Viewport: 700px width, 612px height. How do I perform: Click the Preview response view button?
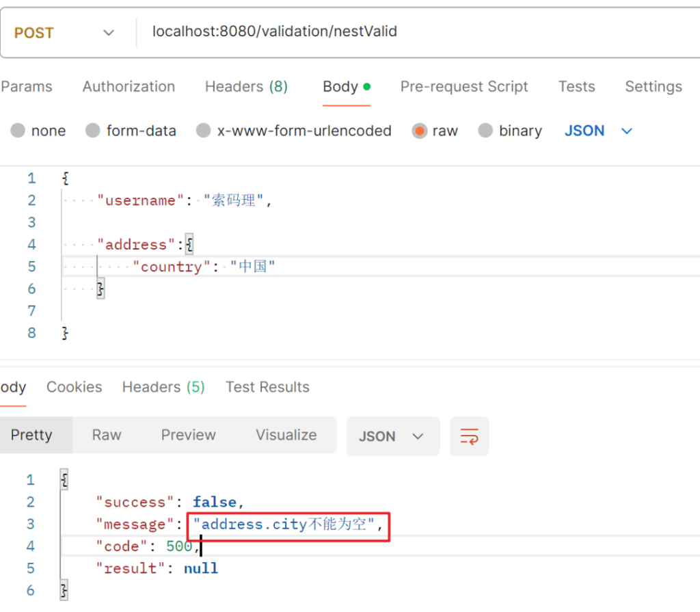(188, 435)
